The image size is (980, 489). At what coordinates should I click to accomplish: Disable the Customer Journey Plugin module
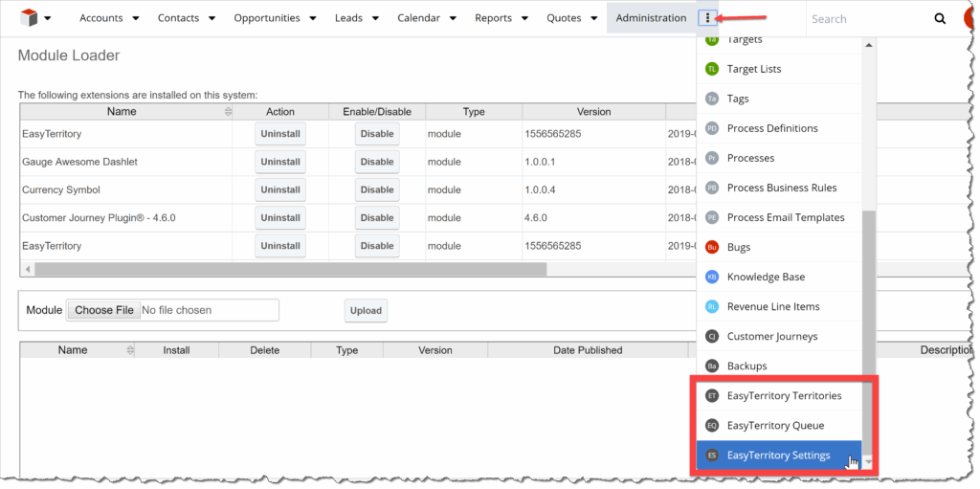click(376, 217)
